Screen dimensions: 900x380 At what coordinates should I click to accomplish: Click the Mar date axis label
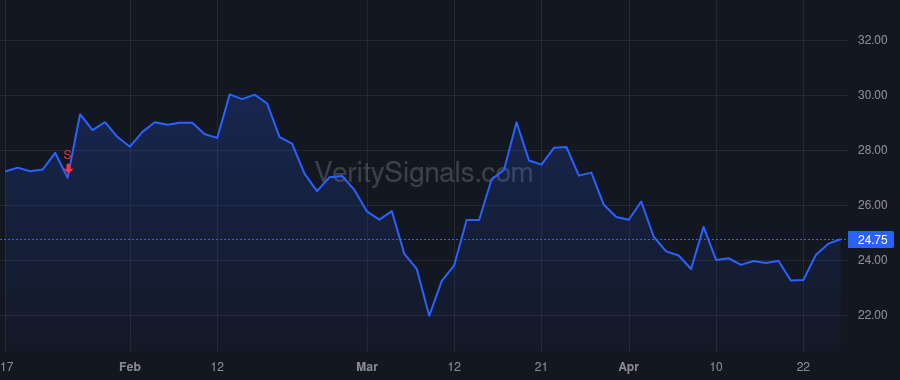point(367,367)
